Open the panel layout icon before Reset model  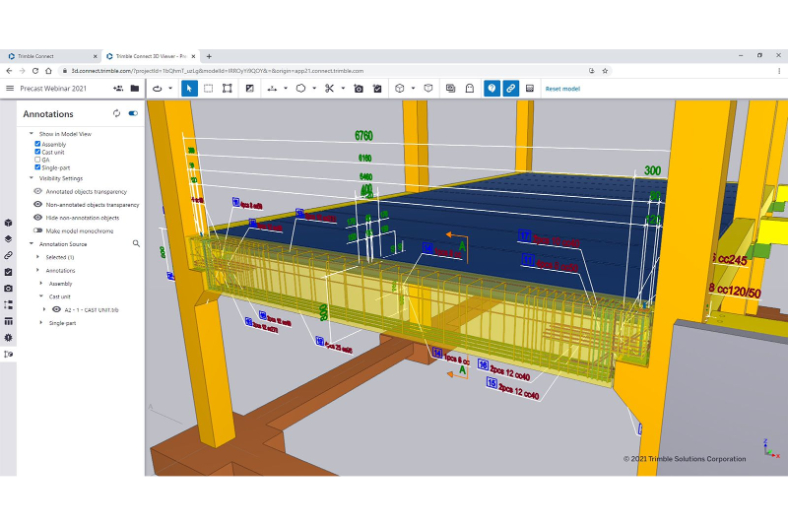point(530,88)
